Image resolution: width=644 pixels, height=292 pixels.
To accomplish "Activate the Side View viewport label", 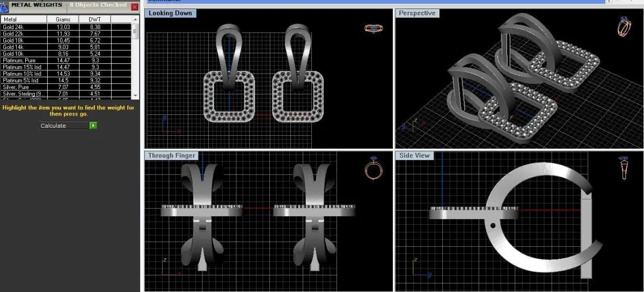I will pyautogui.click(x=415, y=156).
